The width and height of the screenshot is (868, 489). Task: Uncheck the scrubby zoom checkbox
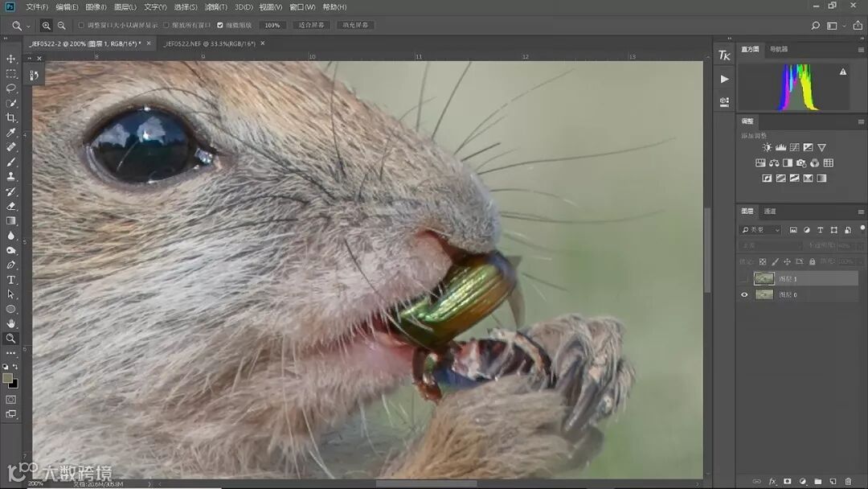220,25
